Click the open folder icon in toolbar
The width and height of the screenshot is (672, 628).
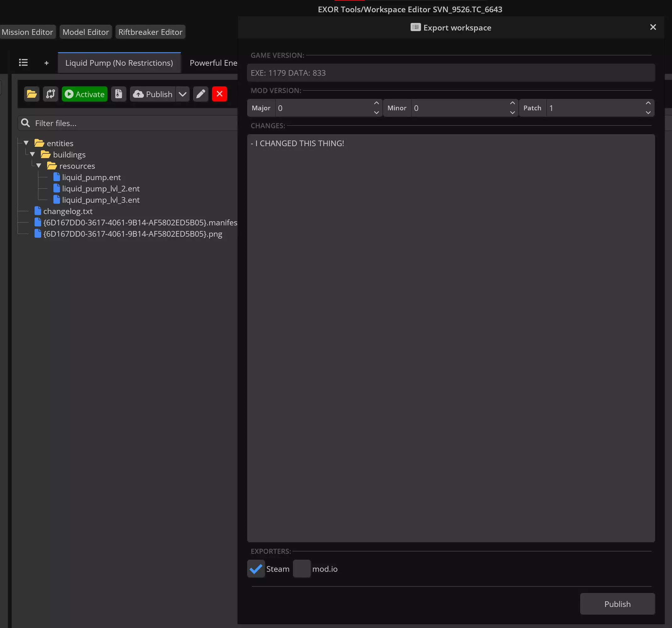(32, 94)
